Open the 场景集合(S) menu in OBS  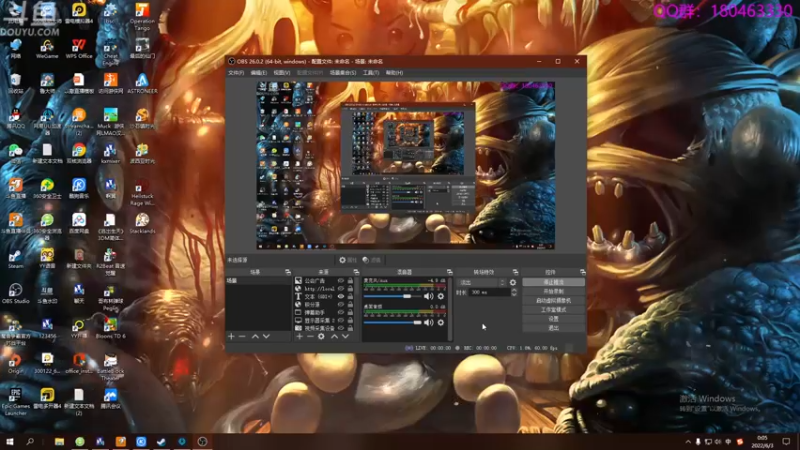click(343, 73)
